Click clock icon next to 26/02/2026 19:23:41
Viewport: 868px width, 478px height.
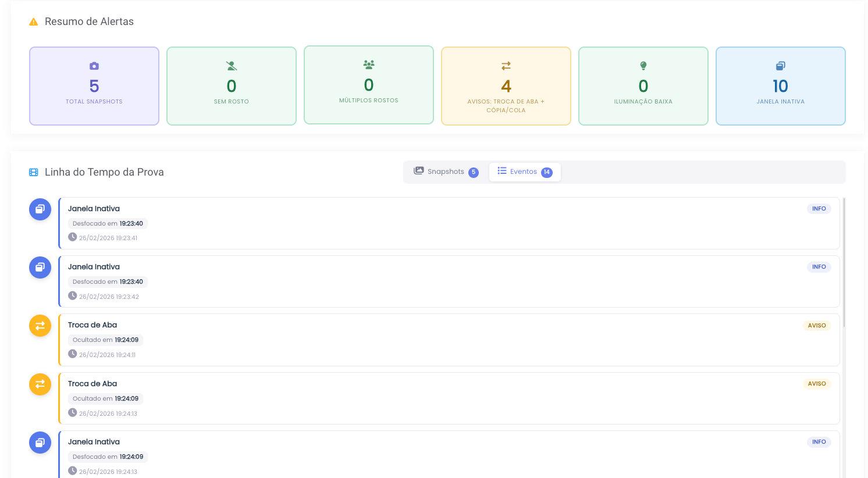tap(73, 237)
